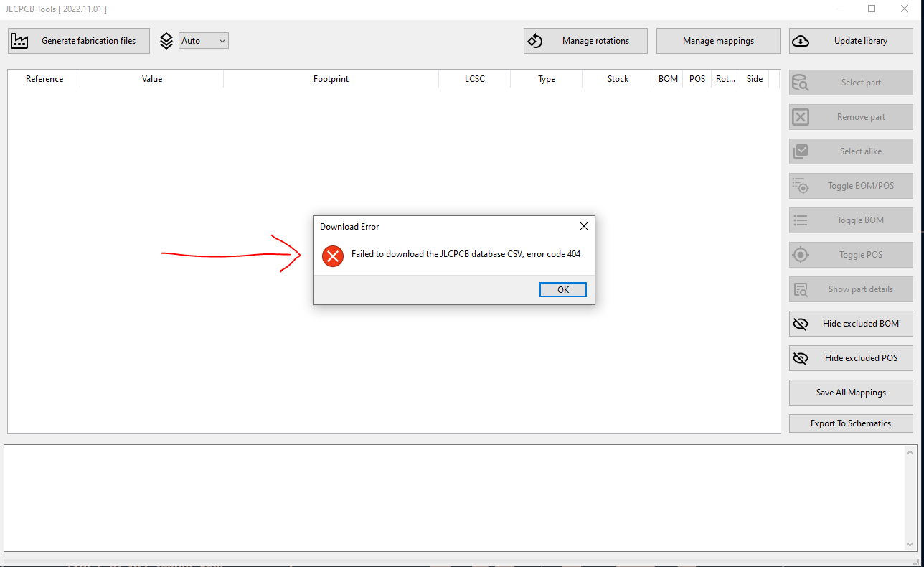Click Export To Schematics
The width and height of the screenshot is (924, 567).
(850, 423)
